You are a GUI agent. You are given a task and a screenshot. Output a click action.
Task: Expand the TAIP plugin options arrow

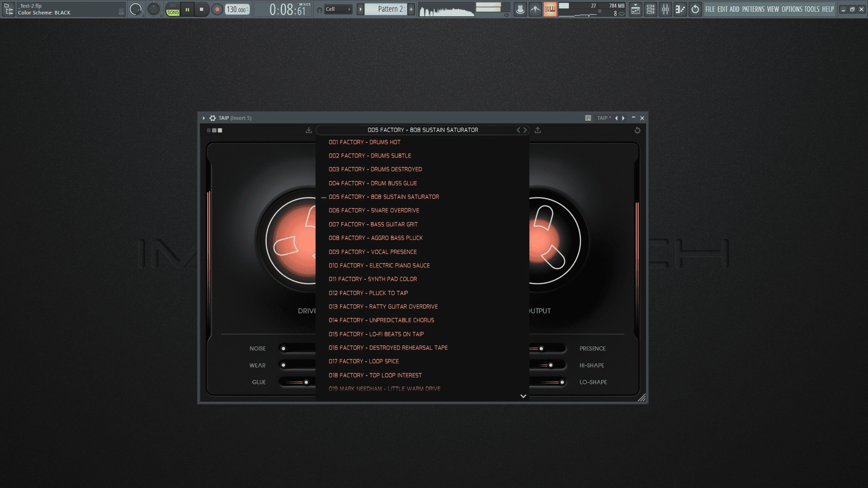[204, 118]
